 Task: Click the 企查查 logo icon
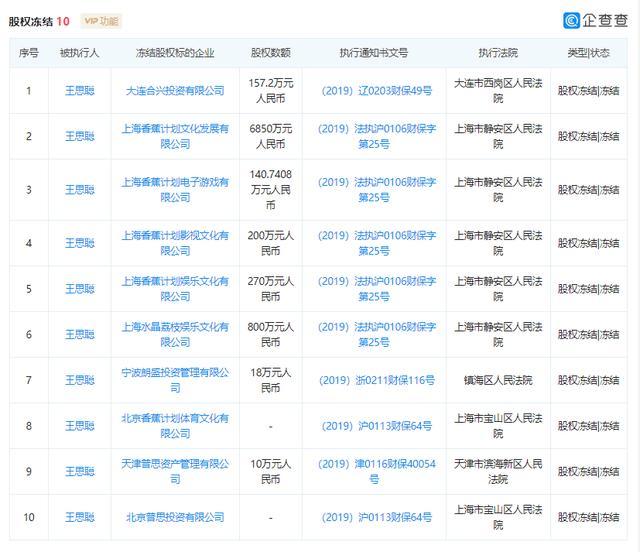click(571, 20)
